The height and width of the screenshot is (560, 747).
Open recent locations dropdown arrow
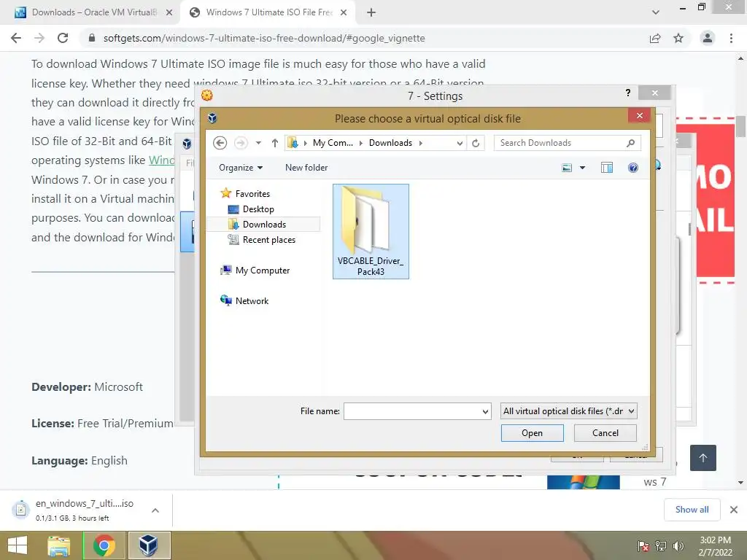tap(258, 143)
